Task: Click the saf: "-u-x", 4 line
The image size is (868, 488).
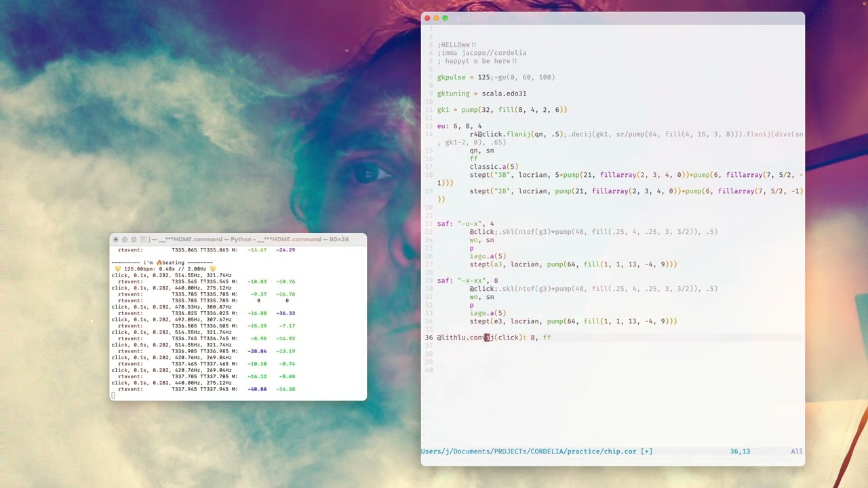Action: (x=465, y=224)
